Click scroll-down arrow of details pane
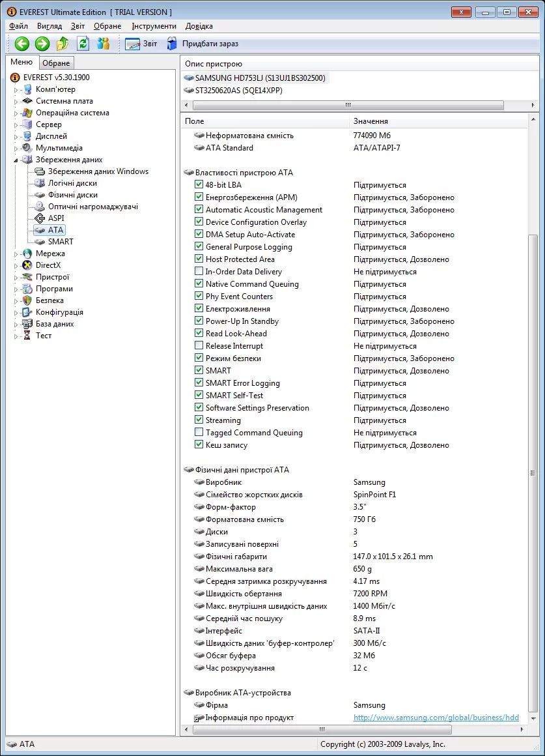 (x=533, y=718)
